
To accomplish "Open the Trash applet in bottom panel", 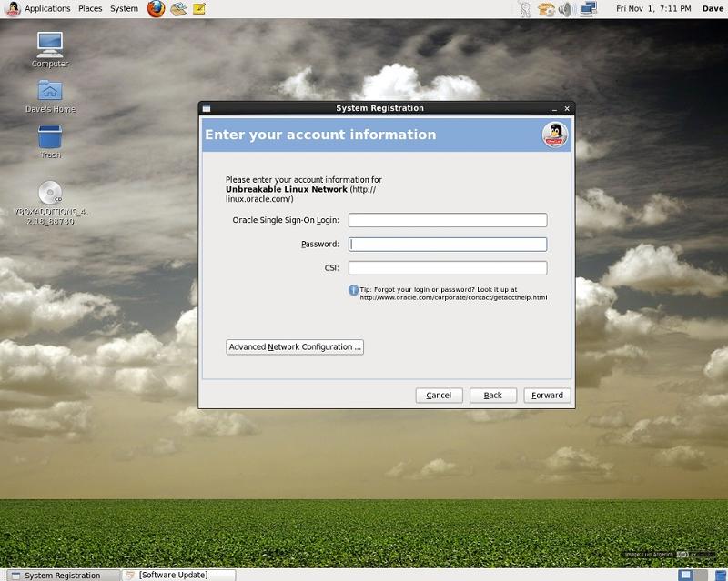I will [x=720, y=576].
